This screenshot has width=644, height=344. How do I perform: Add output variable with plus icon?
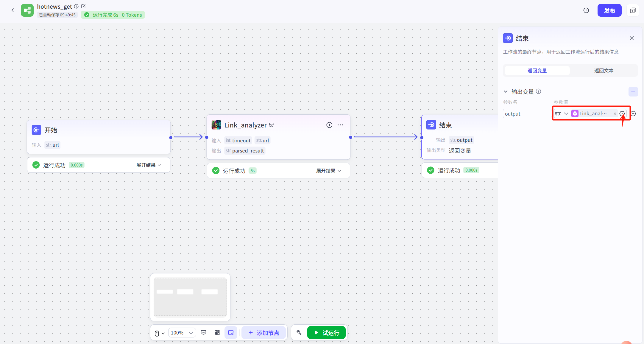pos(633,92)
